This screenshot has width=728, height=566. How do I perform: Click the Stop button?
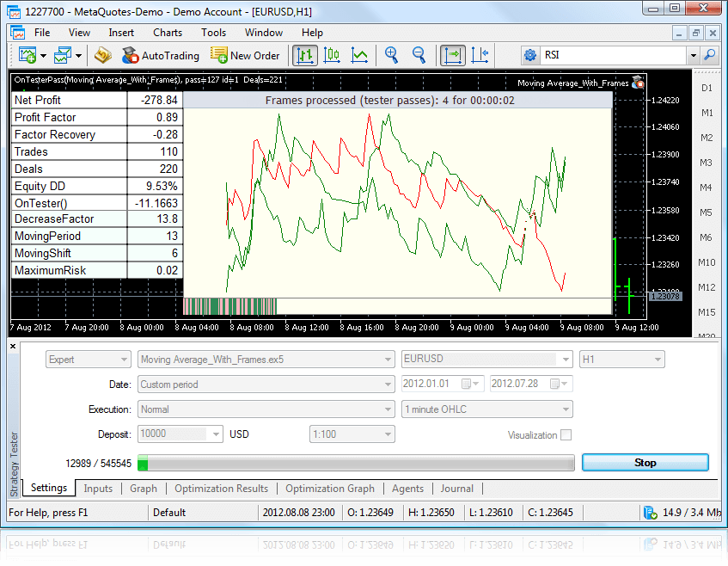click(645, 463)
